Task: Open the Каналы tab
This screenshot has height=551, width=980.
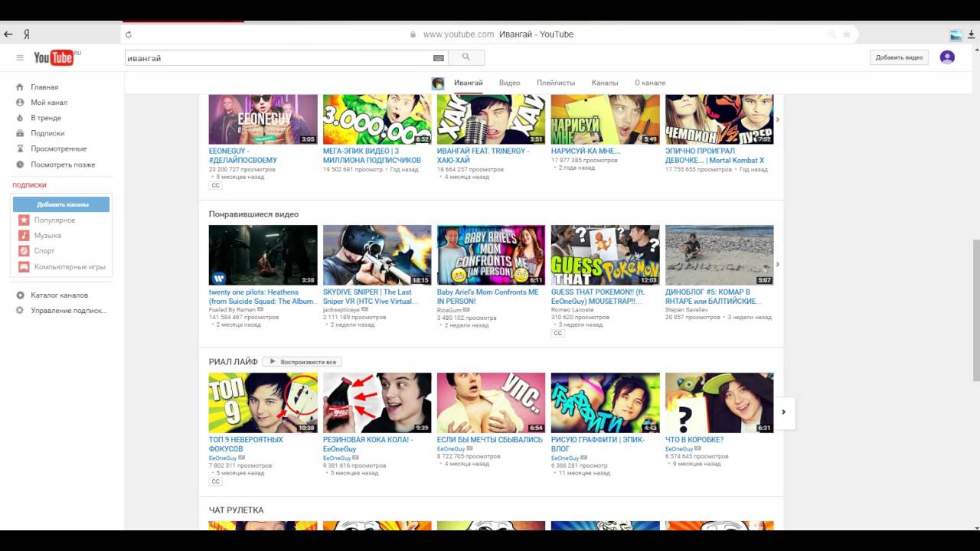Action: pos(605,83)
